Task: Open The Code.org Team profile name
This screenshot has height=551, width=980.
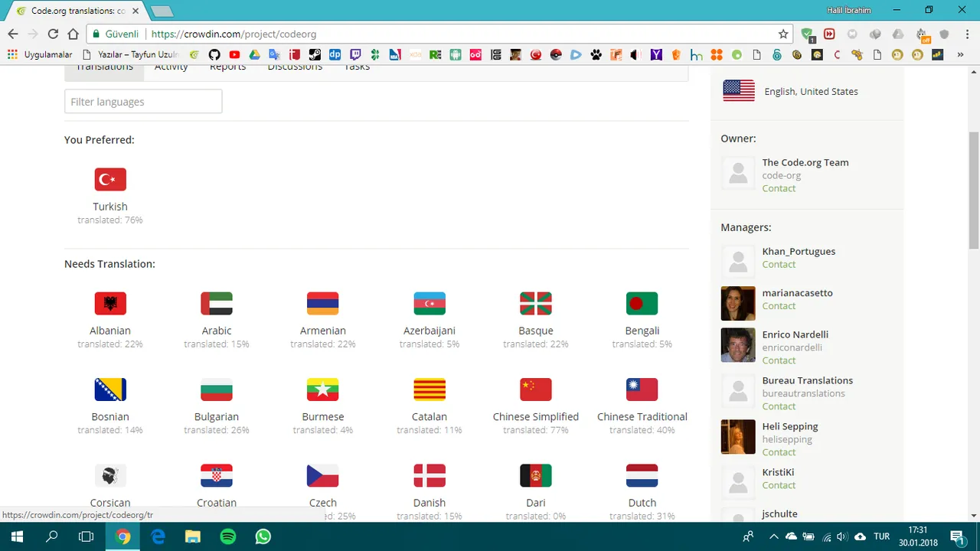Action: pos(805,162)
